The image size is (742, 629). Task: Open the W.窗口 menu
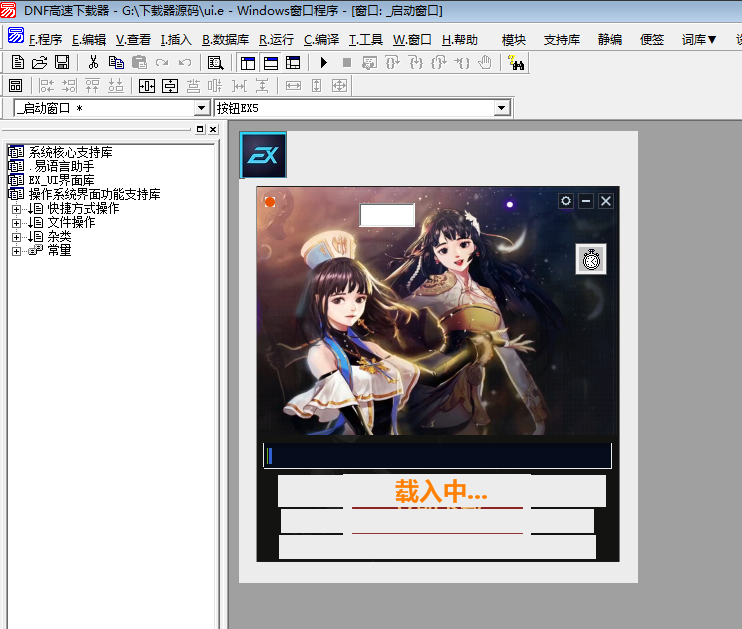tap(412, 40)
